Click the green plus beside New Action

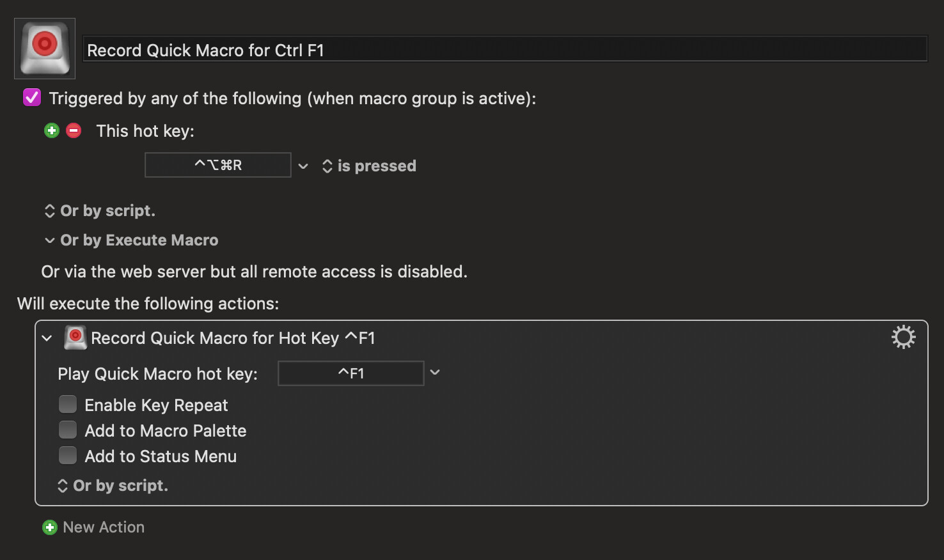[50, 527]
